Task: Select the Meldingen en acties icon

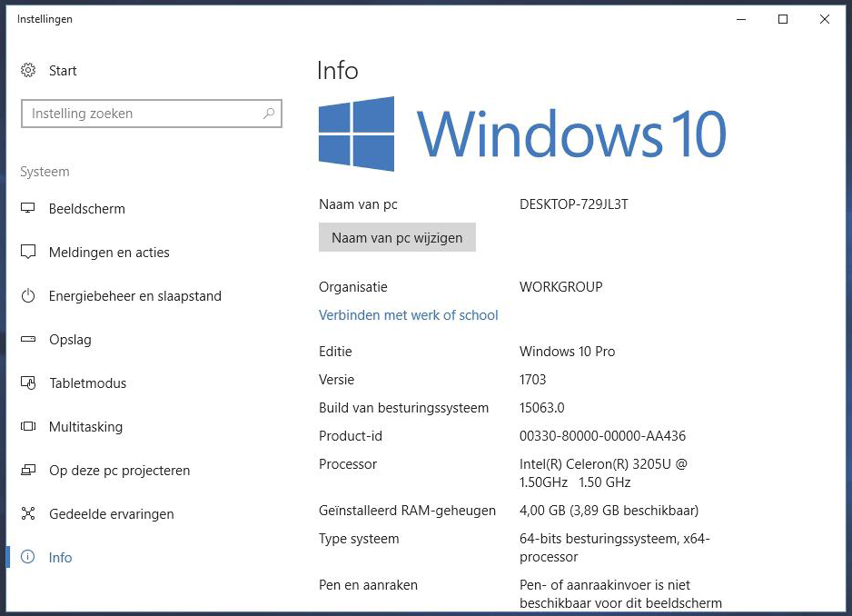Action: [28, 252]
